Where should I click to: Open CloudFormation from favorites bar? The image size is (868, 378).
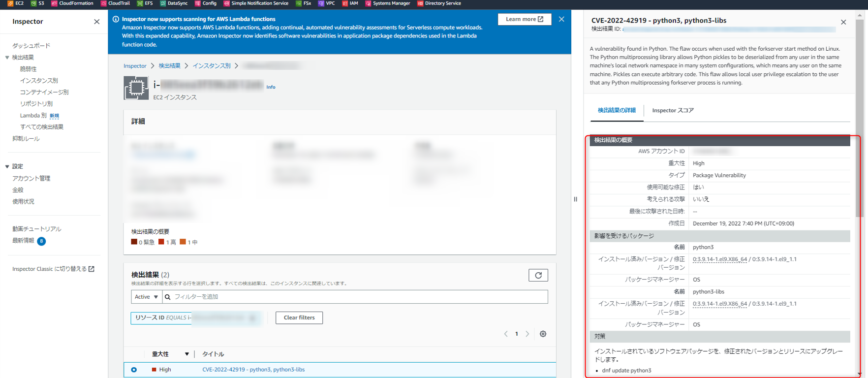(72, 3)
